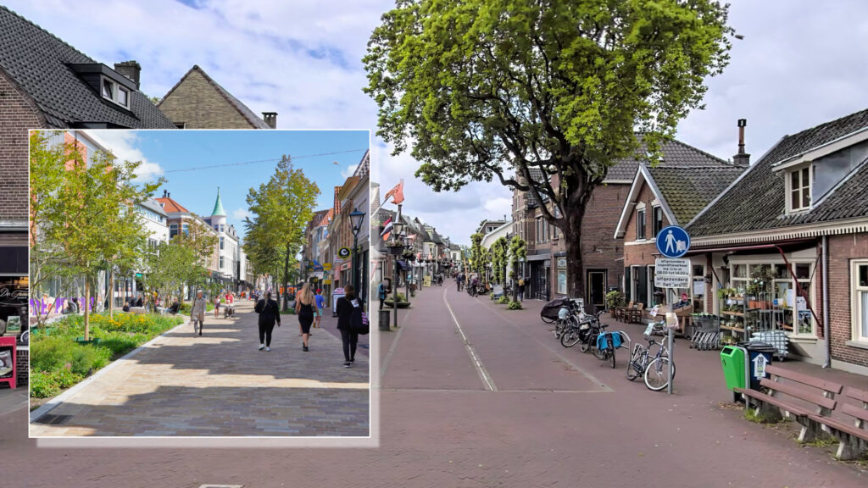Click the woman in black dress
Image resolution: width=868 pixels, height=488 pixels.
pyautogui.click(x=305, y=316)
